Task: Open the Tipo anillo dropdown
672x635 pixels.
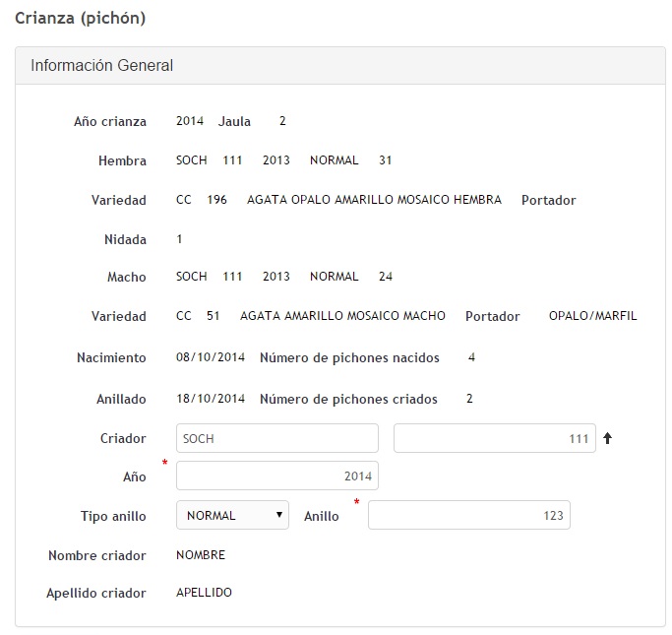Action: point(232,515)
